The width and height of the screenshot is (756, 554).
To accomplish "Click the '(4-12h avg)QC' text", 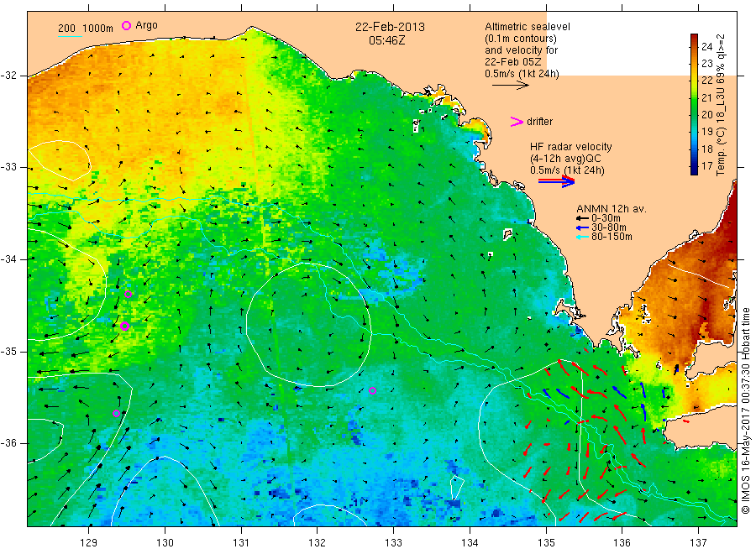I will point(565,159).
